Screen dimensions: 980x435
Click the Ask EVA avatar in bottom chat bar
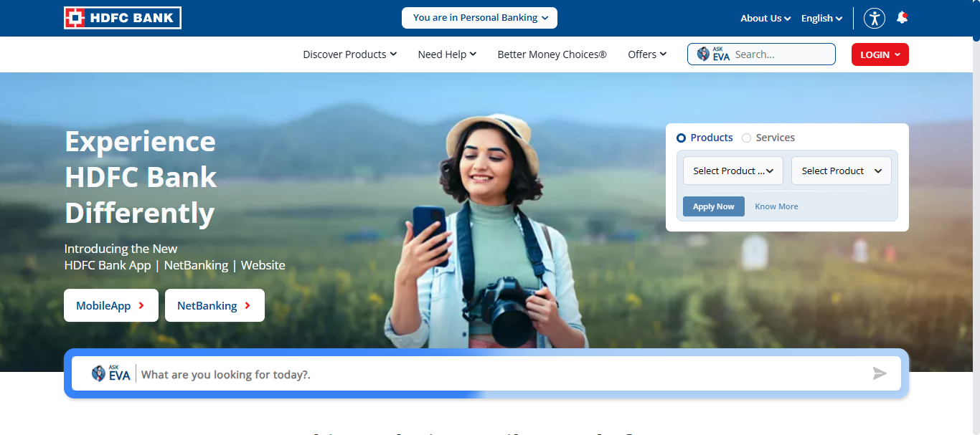(111, 373)
